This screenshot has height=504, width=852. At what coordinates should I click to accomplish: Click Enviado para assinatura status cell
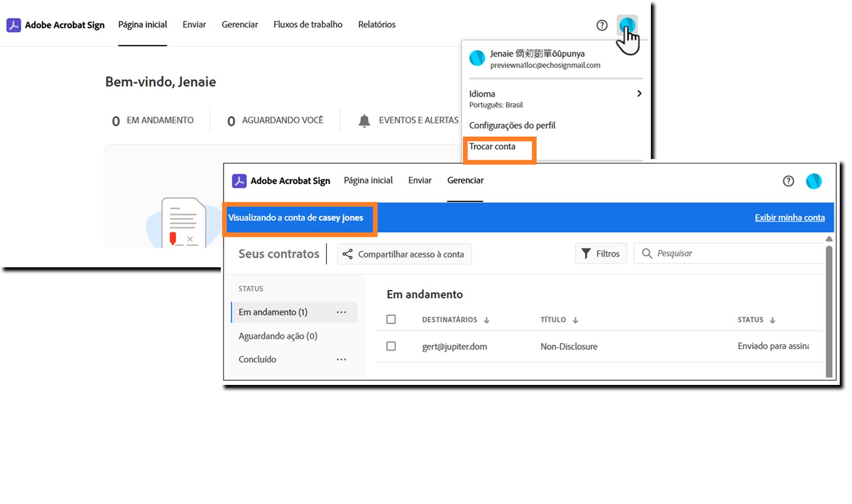(773, 346)
